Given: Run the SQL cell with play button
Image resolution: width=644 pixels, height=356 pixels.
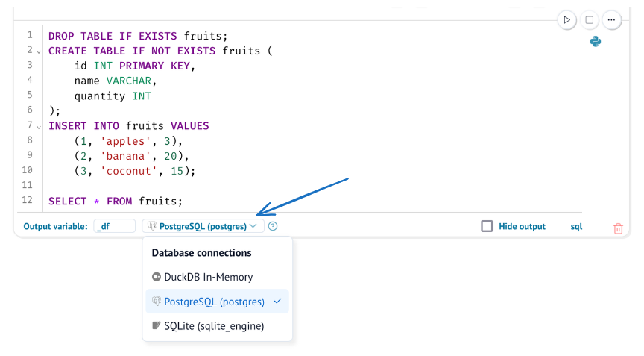Looking at the screenshot, I should point(567,20).
